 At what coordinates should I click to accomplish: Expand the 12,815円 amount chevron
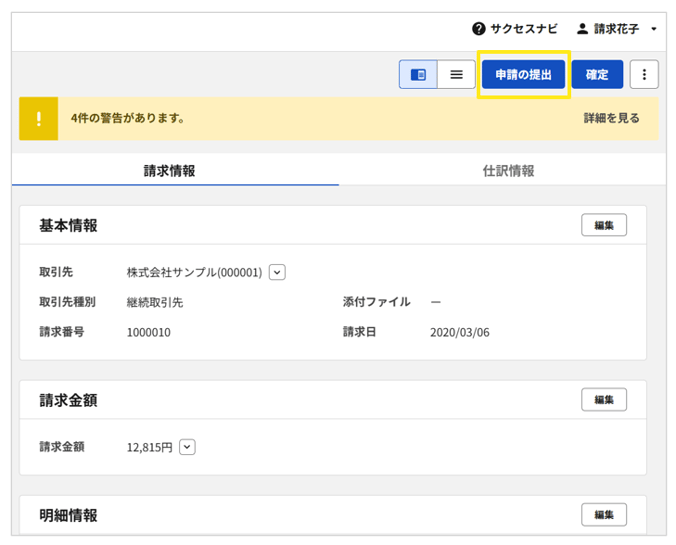[x=187, y=447]
